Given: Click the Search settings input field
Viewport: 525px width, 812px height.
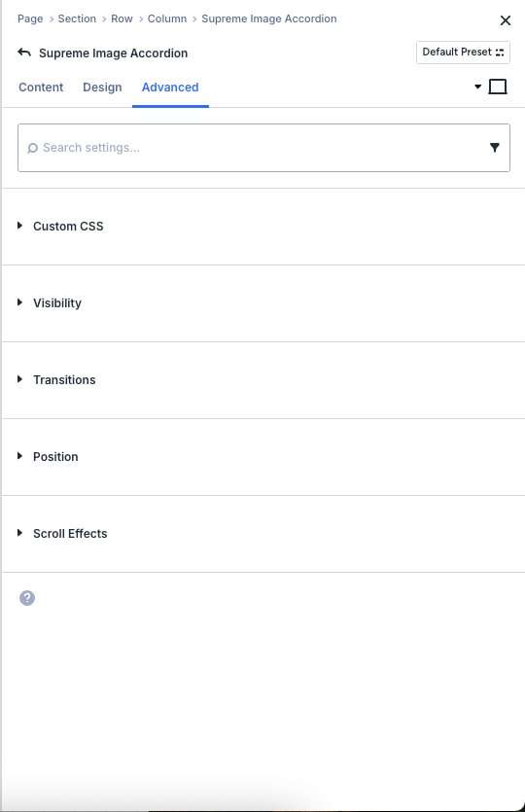Looking at the screenshot, I should [263, 148].
